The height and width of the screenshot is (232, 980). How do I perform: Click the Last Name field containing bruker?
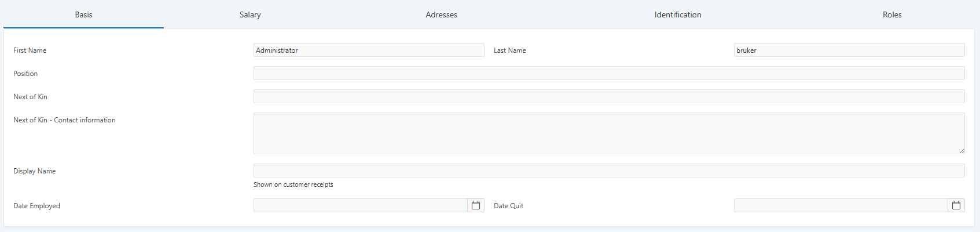[x=849, y=50]
